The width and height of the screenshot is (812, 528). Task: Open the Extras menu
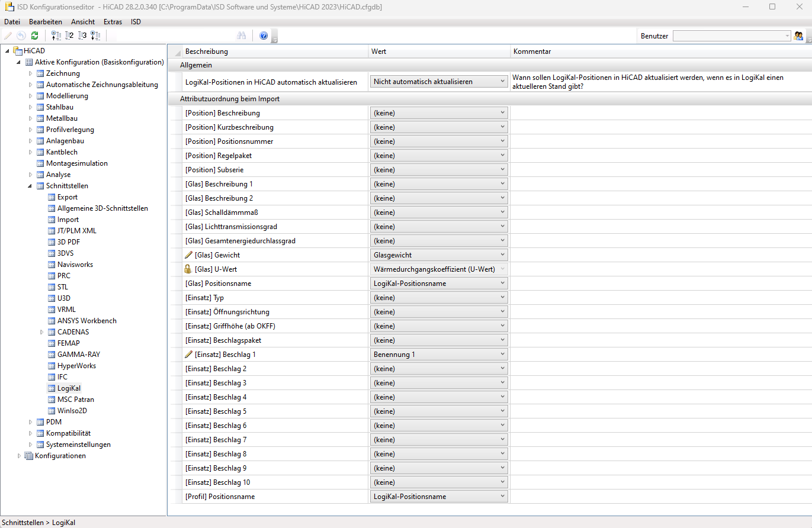tap(113, 22)
